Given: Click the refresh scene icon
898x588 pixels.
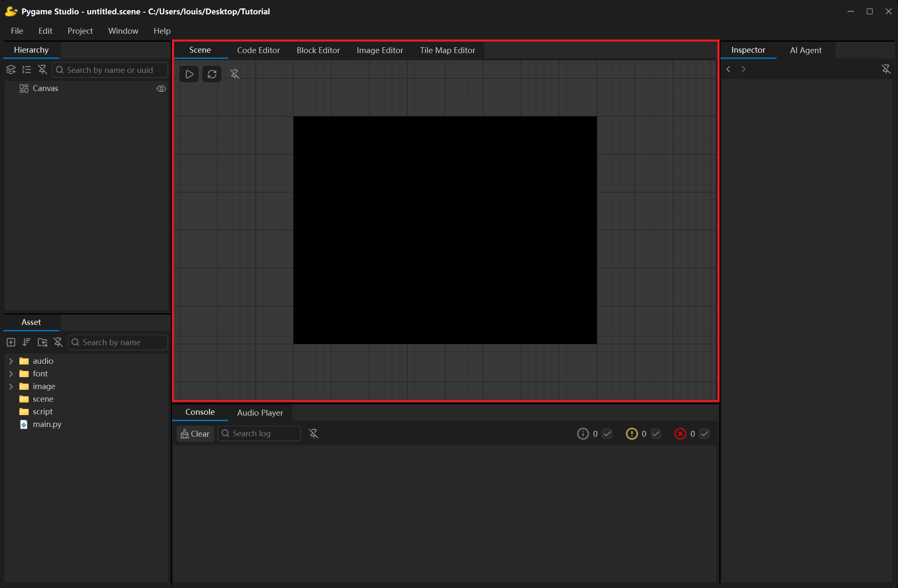Looking at the screenshot, I should point(212,74).
